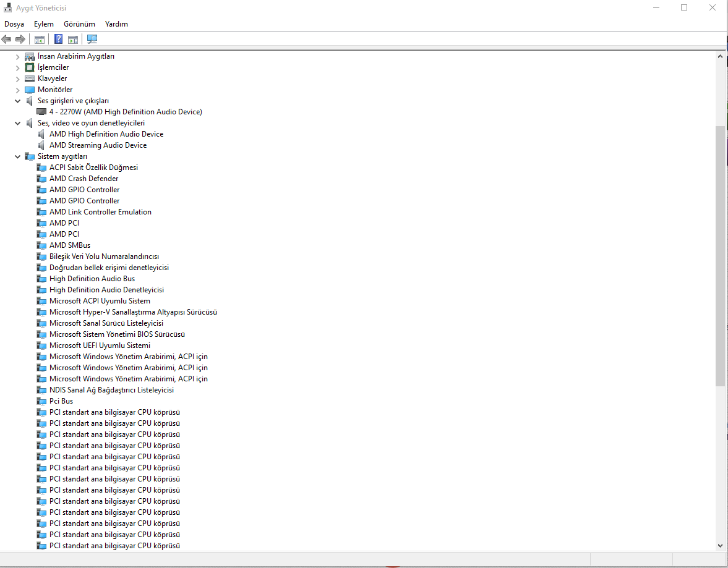Select High Definition Audio Denetleyicisi
The image size is (728, 568).
coord(107,290)
